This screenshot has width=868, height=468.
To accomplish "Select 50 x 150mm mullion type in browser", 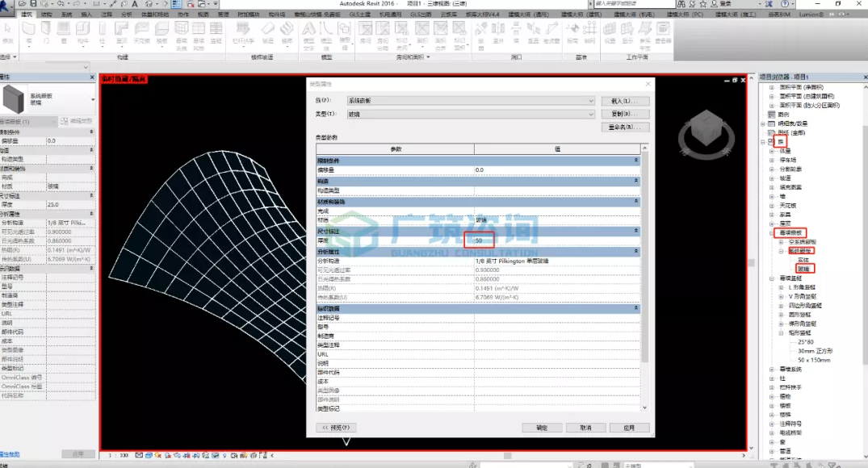I will click(814, 360).
